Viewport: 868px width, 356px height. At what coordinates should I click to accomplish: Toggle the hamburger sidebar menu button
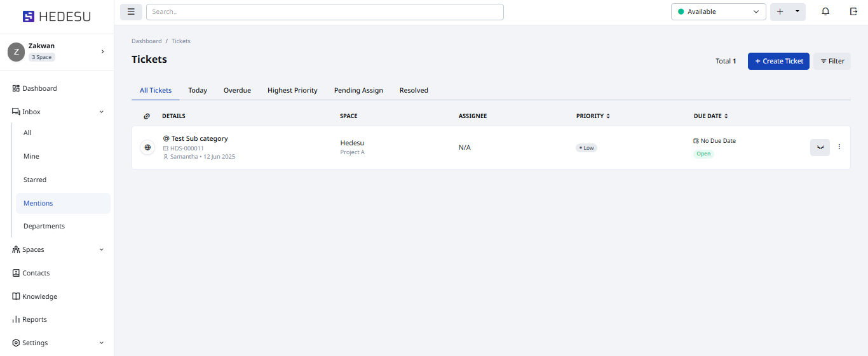click(131, 11)
